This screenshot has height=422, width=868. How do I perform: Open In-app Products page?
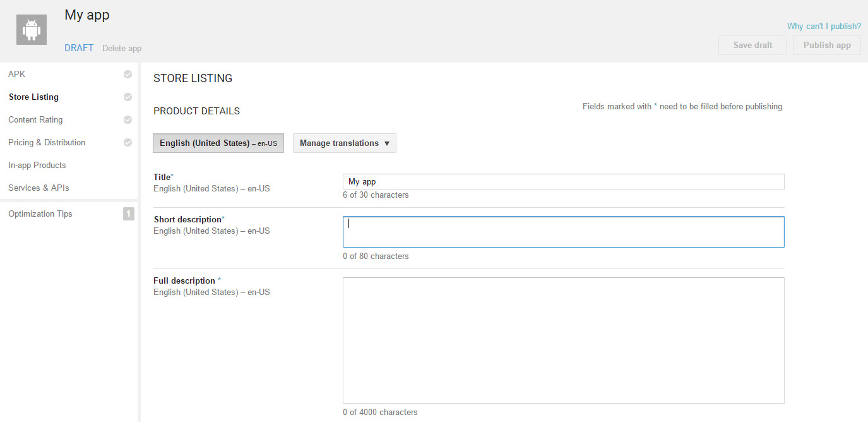37,166
